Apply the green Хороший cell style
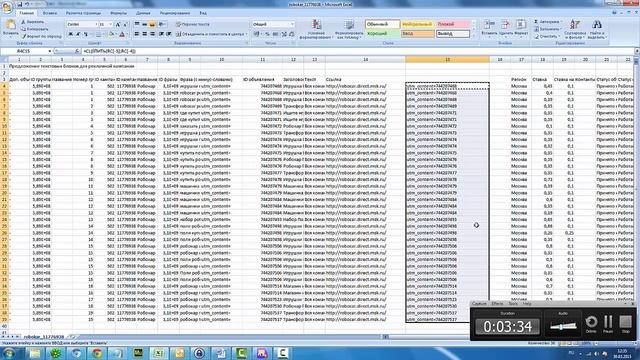 382,34
